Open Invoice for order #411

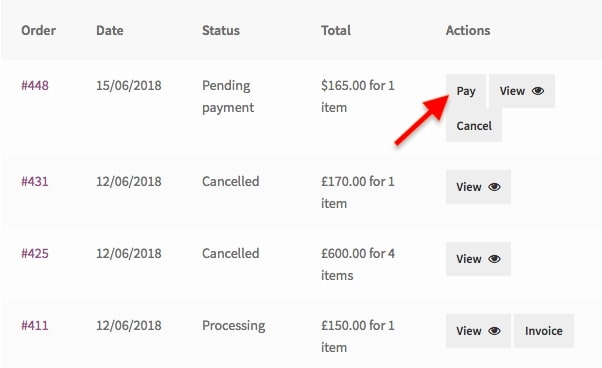544,331
